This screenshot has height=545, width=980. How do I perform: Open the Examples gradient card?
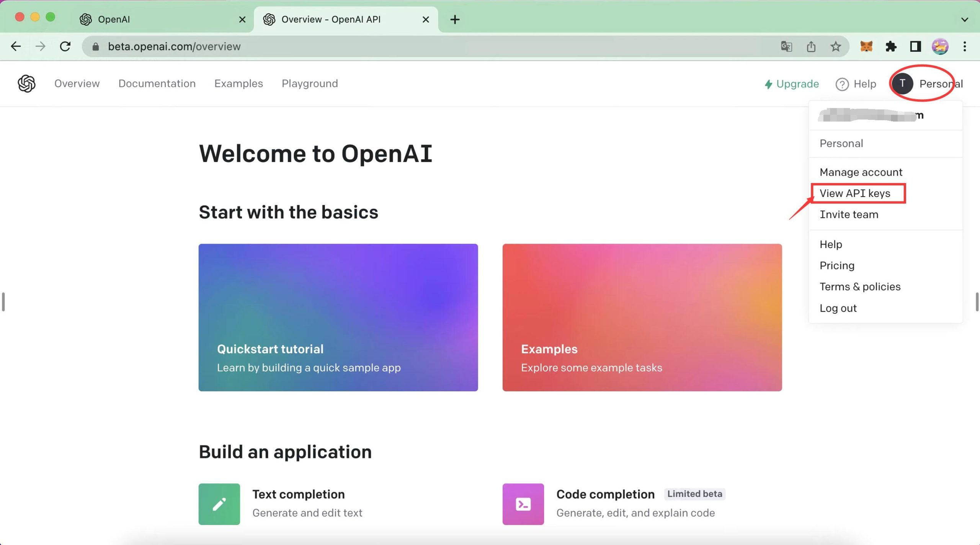(642, 317)
